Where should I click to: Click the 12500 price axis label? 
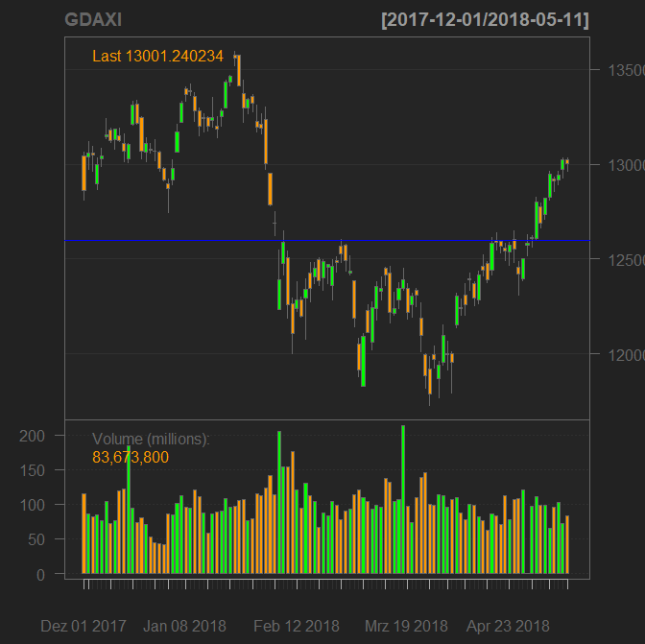615,260
